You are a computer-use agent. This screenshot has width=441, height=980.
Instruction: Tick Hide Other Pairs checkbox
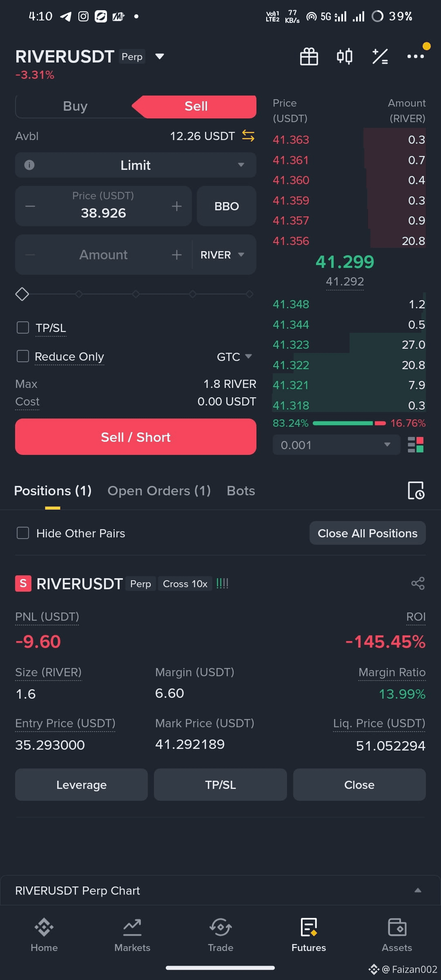(23, 533)
